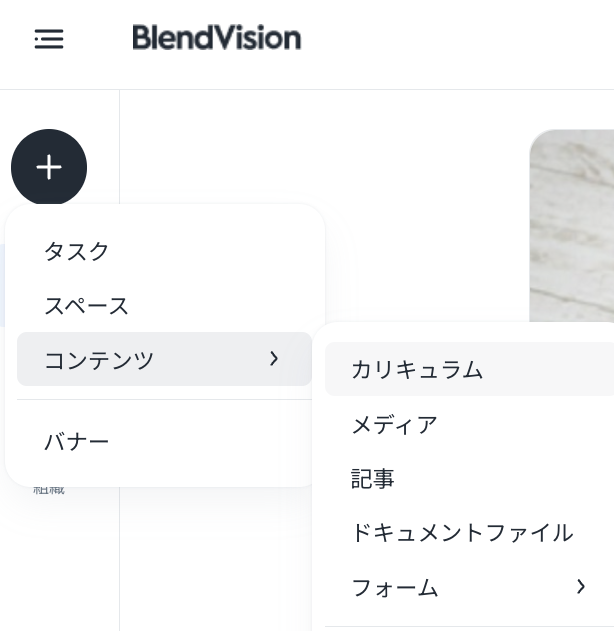The height and width of the screenshot is (631, 614).
Task: Click the partially hidden 組織 sidebar item
Action: [49, 490]
